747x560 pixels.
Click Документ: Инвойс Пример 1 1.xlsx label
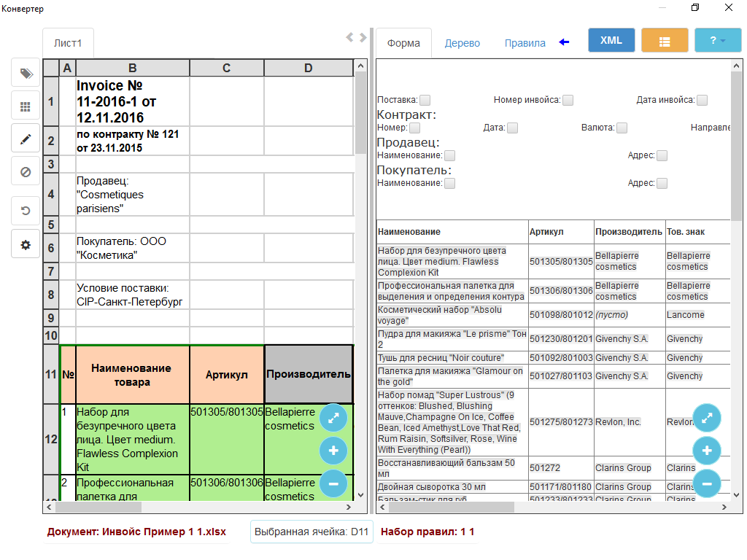coord(136,532)
